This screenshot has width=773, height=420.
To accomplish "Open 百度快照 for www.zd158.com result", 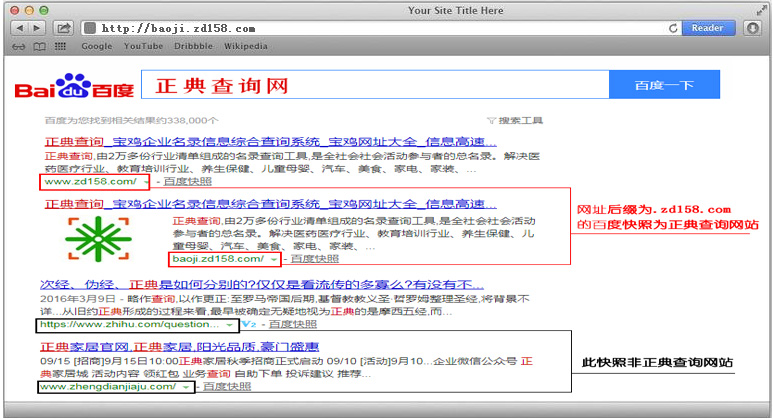I will click(x=187, y=181).
